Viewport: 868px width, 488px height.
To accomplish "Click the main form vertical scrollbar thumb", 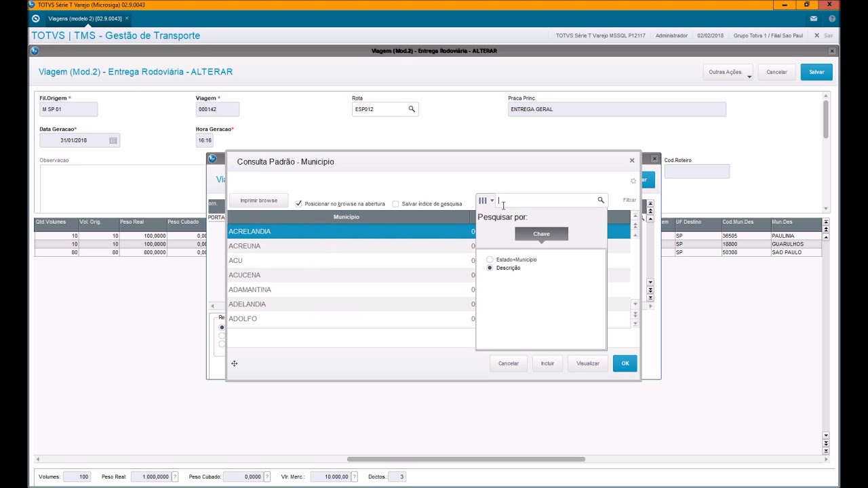I will (x=825, y=119).
